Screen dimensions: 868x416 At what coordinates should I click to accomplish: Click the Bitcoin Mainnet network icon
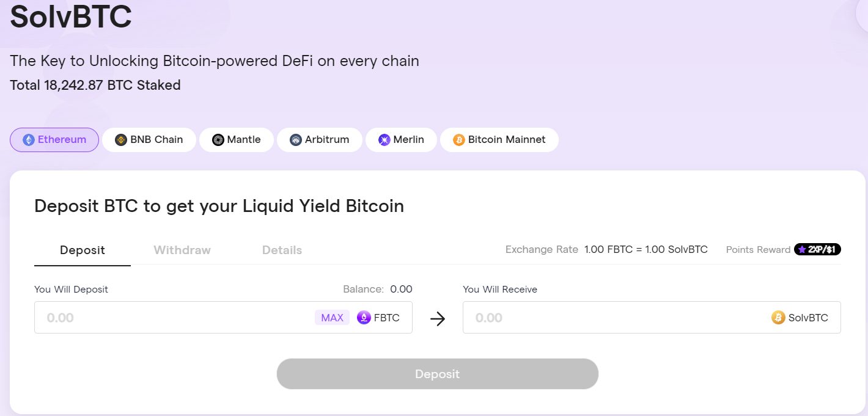[x=458, y=140]
